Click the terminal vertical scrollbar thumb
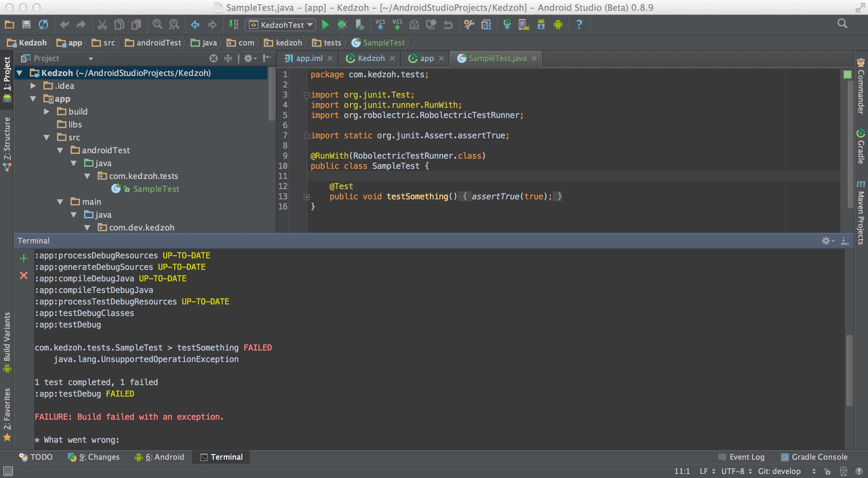Viewport: 868px width, 478px height. tap(849, 370)
